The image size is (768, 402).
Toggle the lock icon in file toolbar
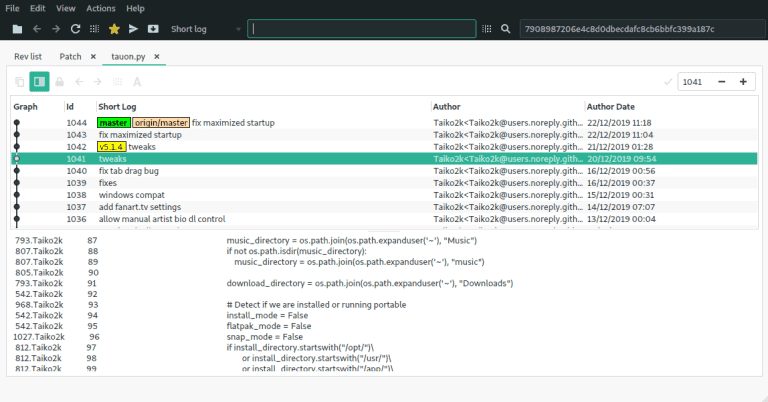pos(59,82)
